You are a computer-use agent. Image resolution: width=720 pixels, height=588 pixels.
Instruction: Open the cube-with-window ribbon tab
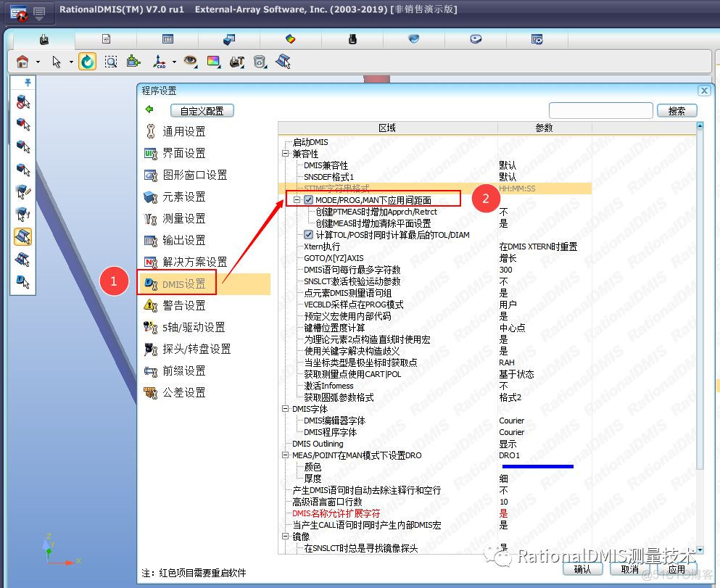[228, 39]
